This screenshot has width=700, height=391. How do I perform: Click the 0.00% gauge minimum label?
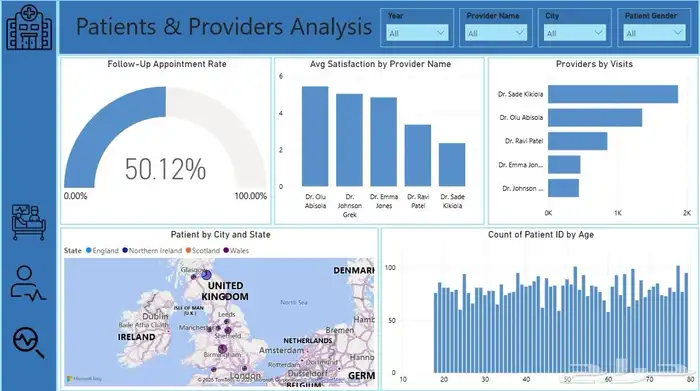[75, 196]
